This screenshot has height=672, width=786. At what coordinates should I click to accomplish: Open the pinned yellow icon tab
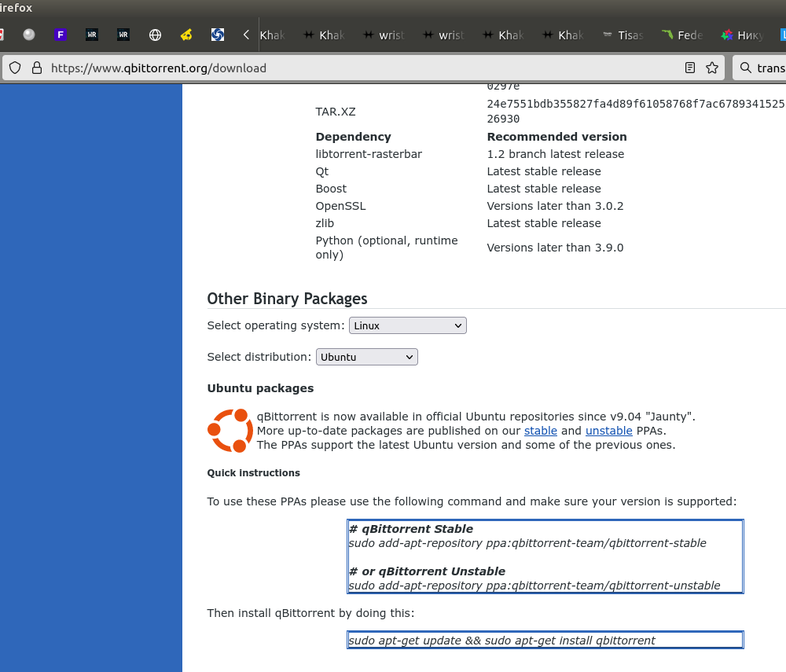186,35
